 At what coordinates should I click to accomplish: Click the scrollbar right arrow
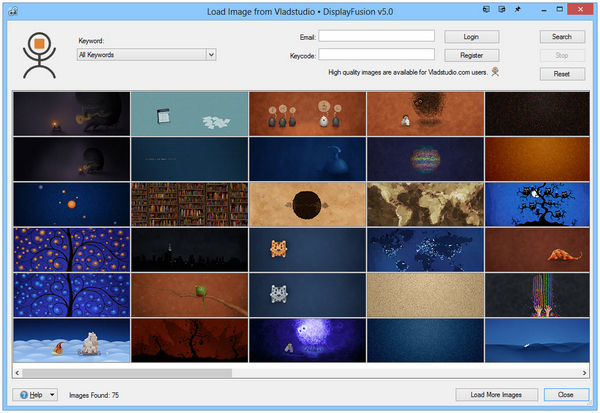(584, 373)
